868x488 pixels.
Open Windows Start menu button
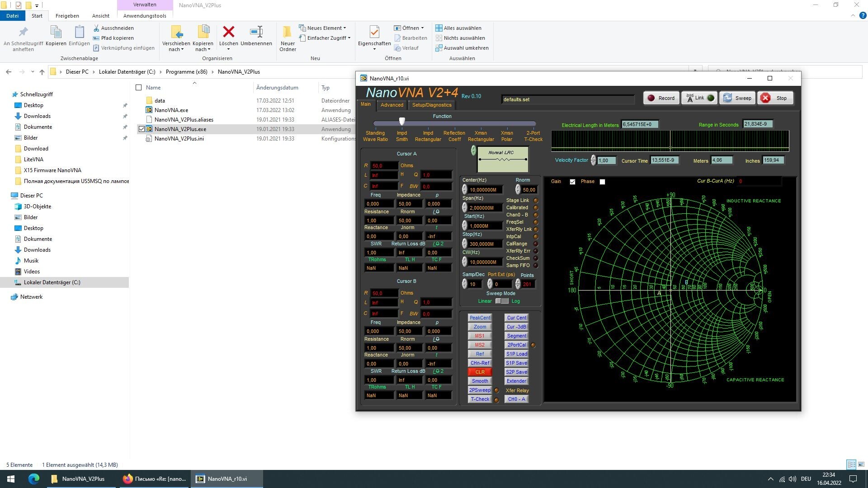(x=11, y=479)
